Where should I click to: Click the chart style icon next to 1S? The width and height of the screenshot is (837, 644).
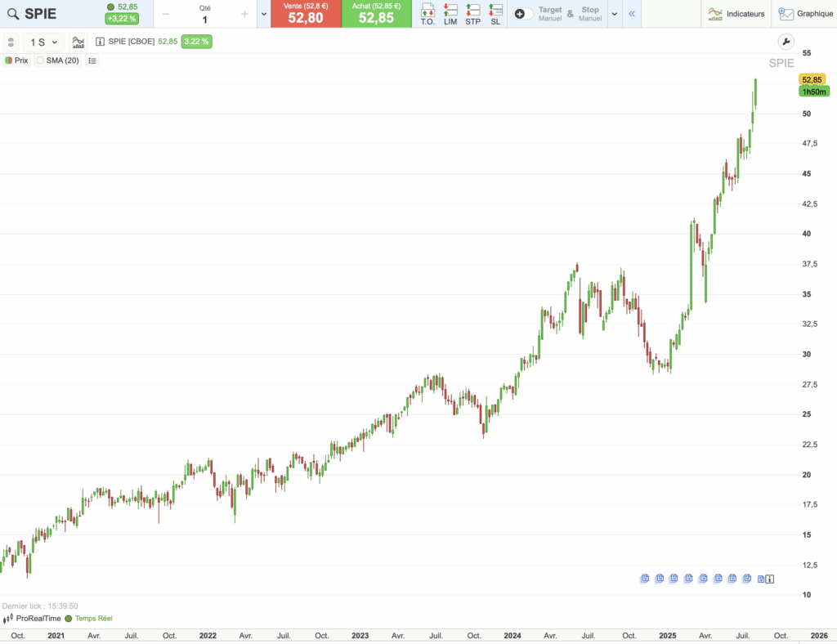pos(77,40)
